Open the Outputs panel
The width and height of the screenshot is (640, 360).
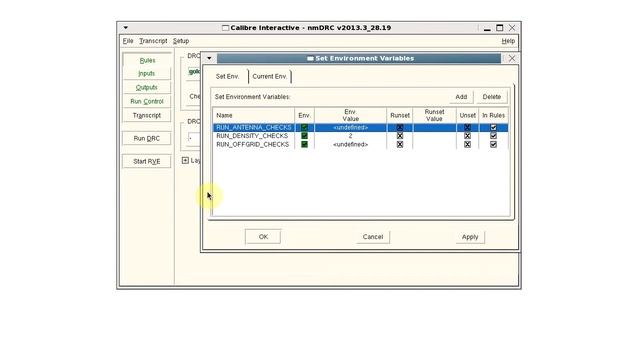pyautogui.click(x=147, y=87)
